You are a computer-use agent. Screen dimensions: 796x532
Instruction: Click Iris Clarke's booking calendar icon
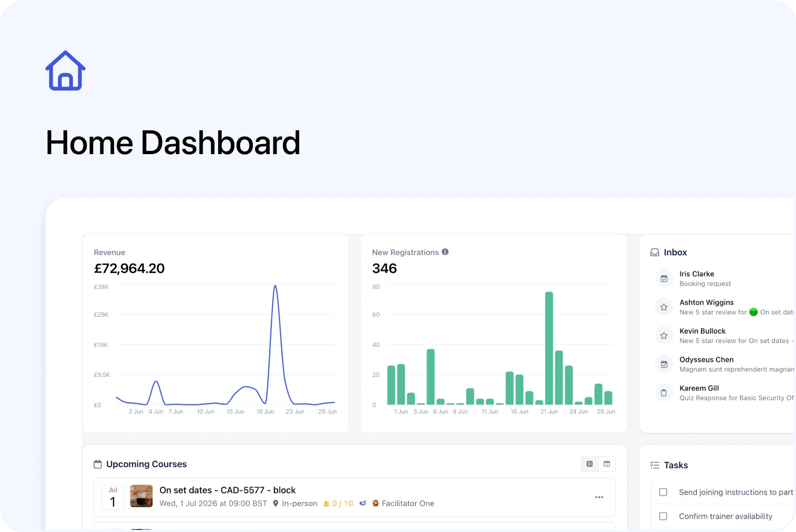664,278
